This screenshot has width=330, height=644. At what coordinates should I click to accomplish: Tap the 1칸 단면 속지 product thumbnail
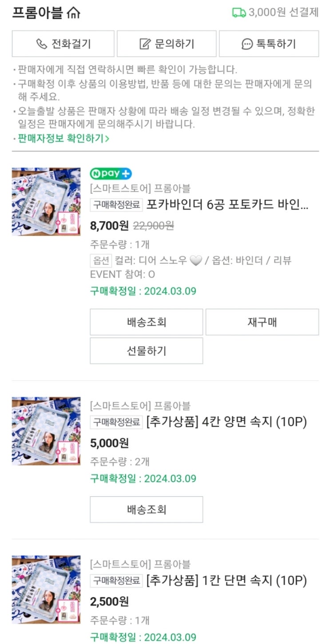coord(46,589)
